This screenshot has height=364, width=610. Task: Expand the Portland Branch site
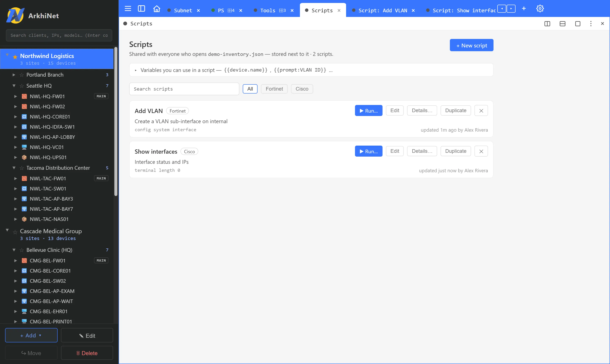click(x=14, y=75)
